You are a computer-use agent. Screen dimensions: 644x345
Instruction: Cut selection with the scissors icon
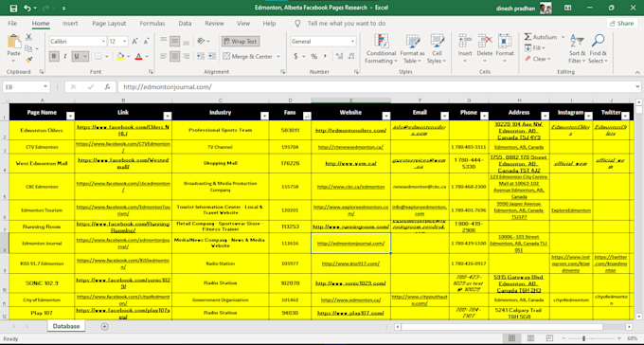click(x=28, y=37)
